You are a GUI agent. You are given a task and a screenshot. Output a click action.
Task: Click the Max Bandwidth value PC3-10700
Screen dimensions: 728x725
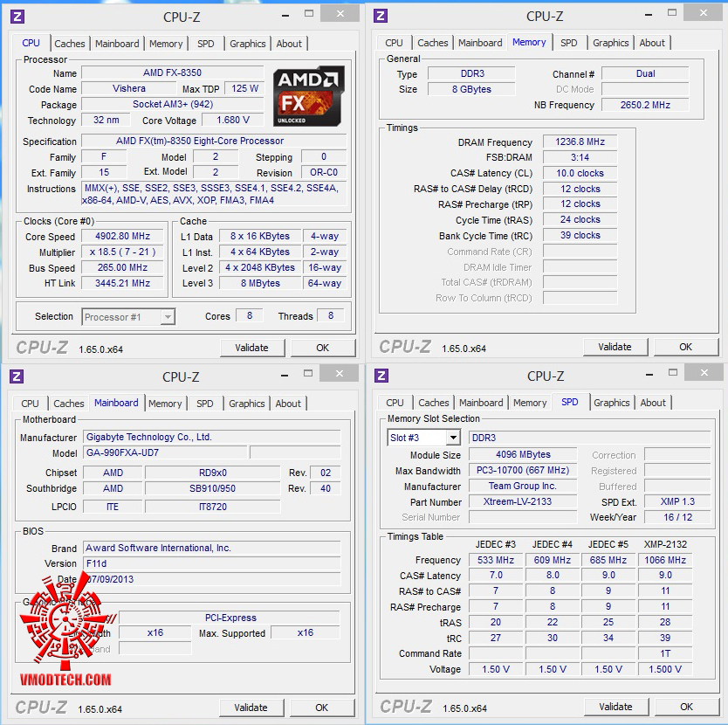coord(523,470)
